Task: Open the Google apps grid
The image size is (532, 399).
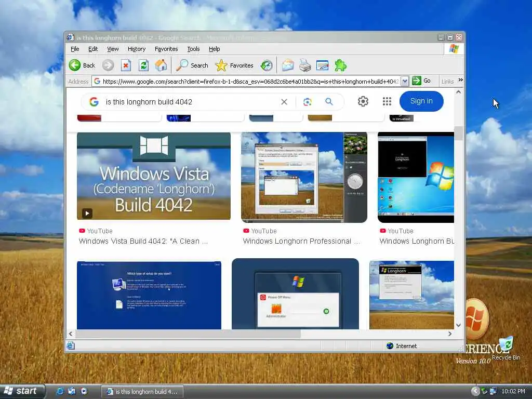Action: coord(387,101)
